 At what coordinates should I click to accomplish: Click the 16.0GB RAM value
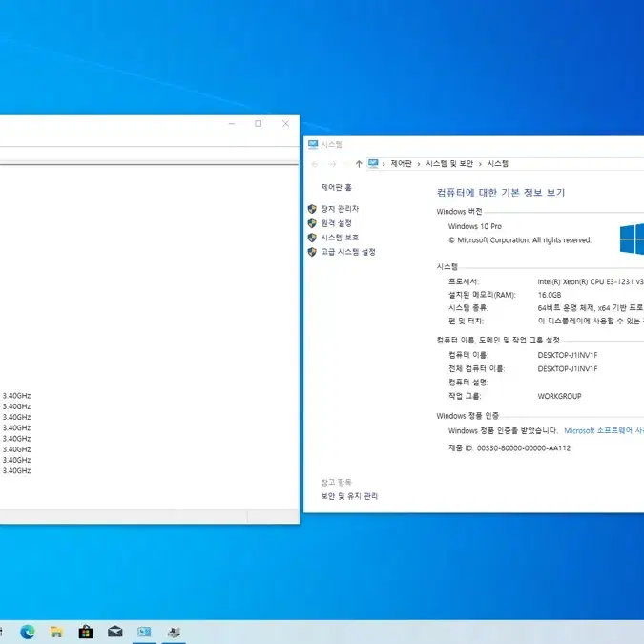[550, 295]
